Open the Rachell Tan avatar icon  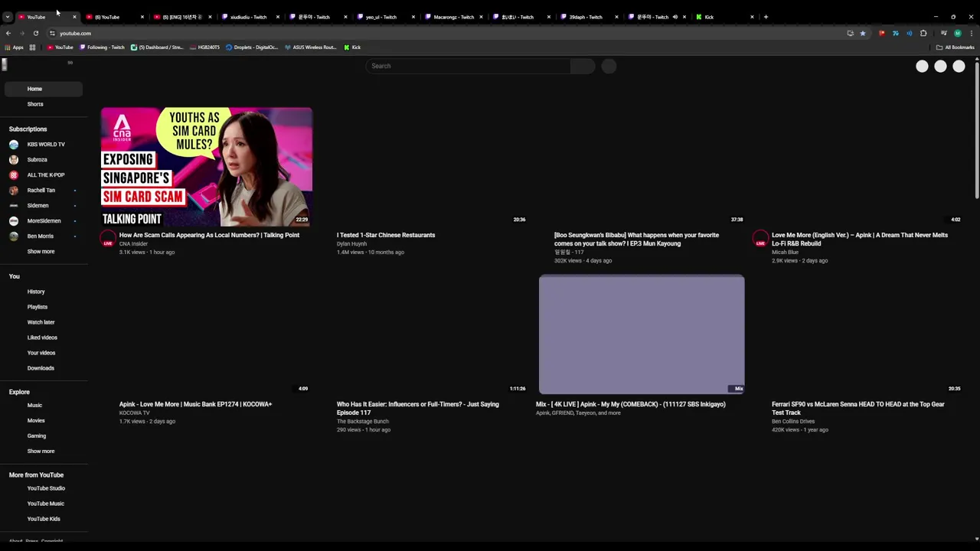[x=14, y=190]
